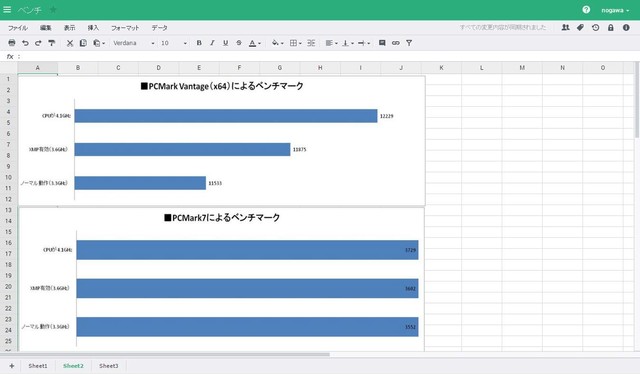
Task: Open the 編集 menu
Action: [46, 28]
